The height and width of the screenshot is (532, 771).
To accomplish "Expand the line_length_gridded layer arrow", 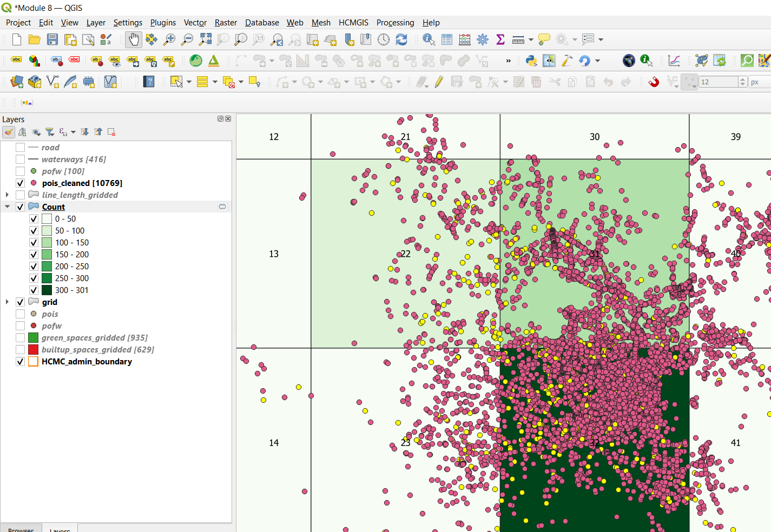I will coord(7,195).
